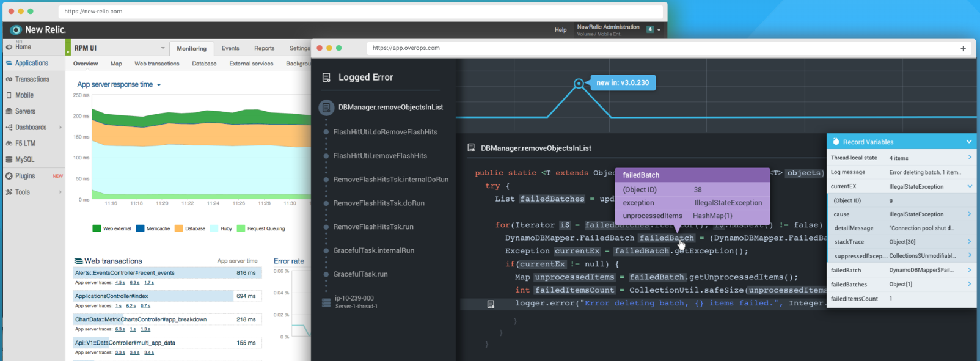Select GracefulTask.run stack frame
This screenshot has height=361, width=980.
[360, 274]
